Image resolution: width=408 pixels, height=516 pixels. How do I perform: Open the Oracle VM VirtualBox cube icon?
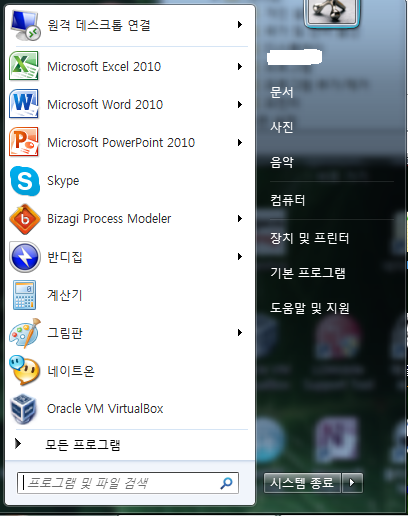23,409
